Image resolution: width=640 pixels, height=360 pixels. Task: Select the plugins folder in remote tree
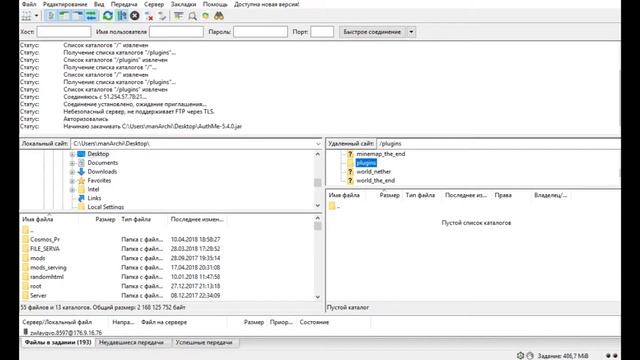tap(366, 163)
